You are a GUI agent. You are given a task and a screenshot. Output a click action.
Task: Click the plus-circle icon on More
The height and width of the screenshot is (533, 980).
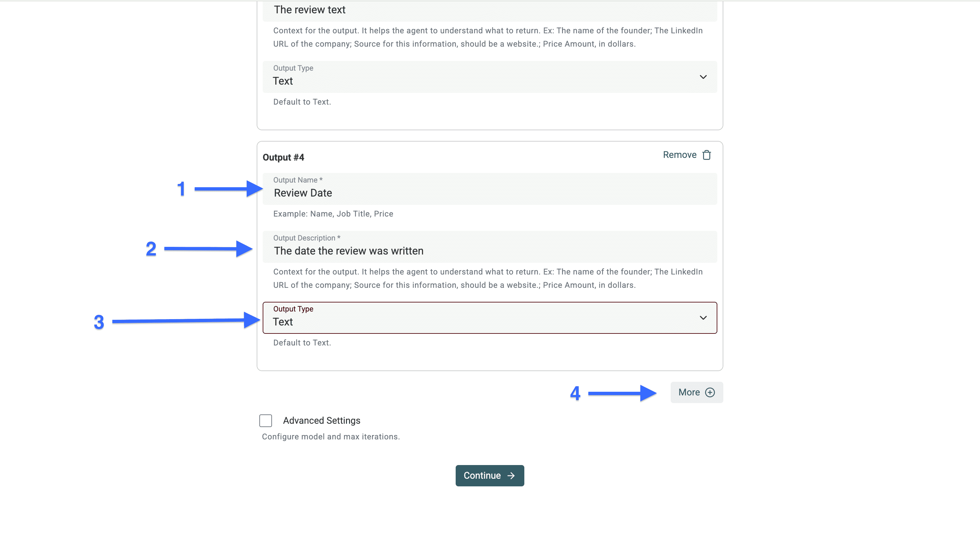click(710, 392)
